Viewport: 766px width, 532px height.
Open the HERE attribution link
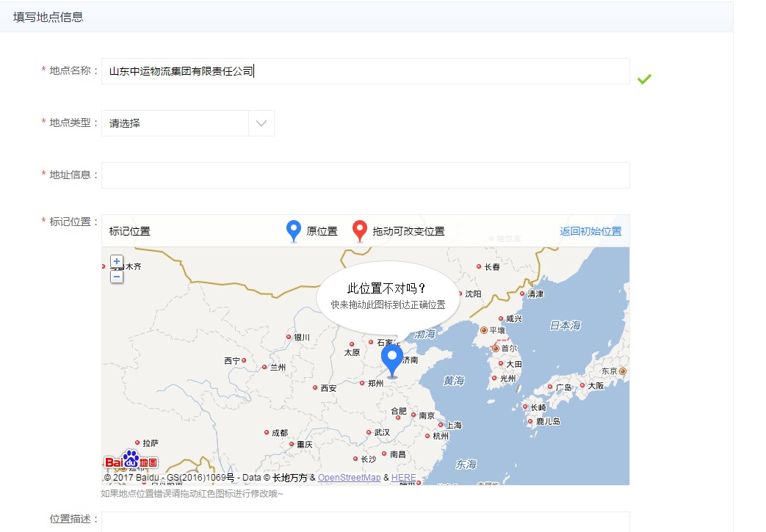tap(403, 477)
